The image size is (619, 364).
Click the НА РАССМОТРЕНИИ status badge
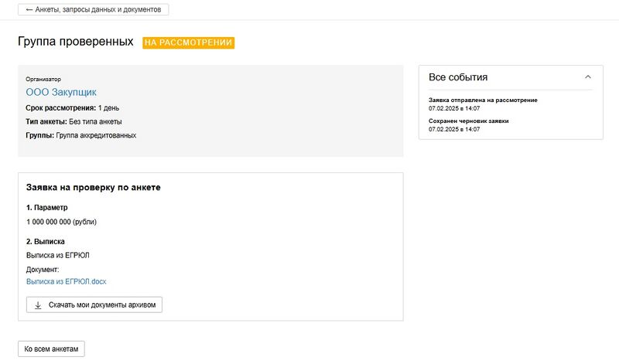188,43
